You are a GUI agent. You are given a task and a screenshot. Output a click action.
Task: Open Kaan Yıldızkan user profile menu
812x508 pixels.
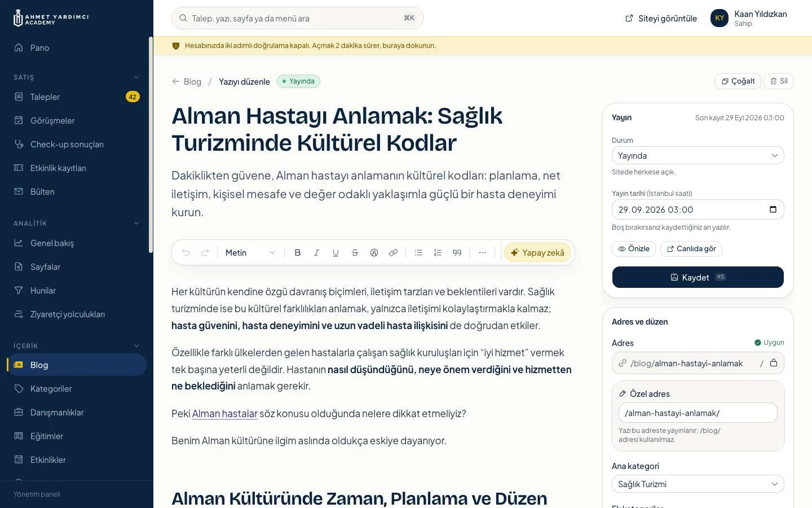pos(749,18)
